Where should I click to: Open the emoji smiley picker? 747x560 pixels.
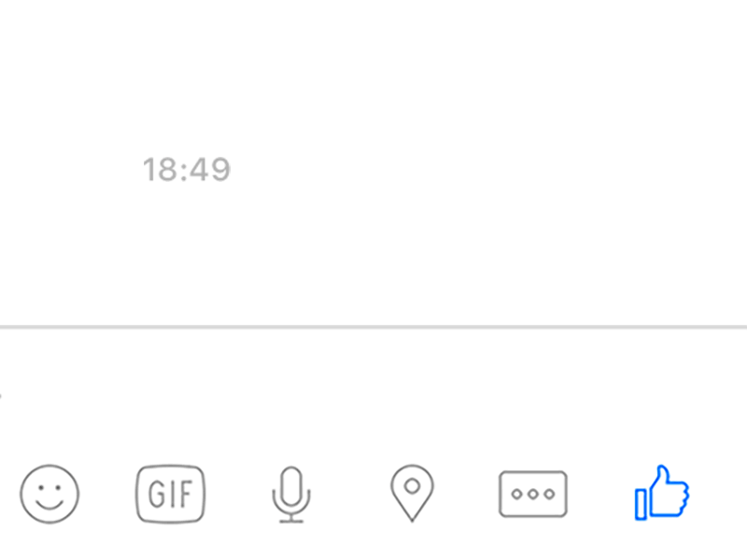click(49, 494)
